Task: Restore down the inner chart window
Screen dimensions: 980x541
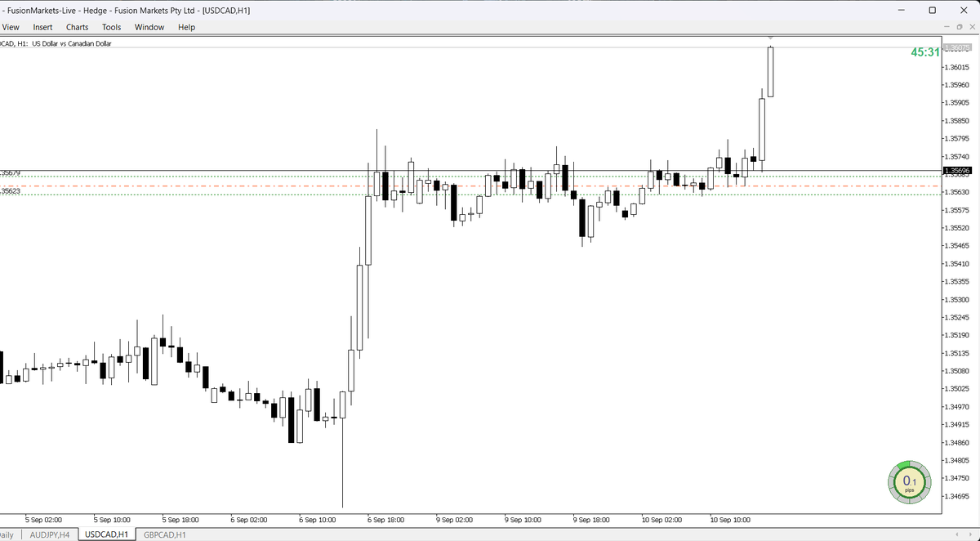Action: [x=960, y=27]
